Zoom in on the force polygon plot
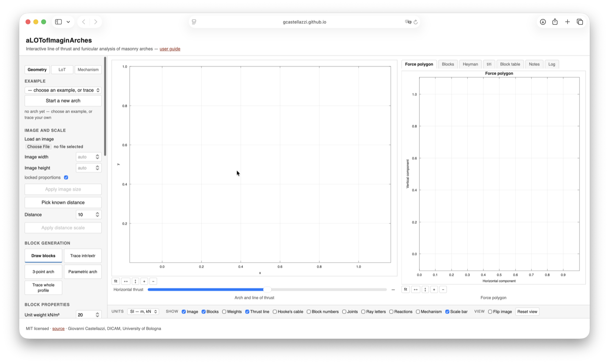The image size is (609, 364). click(434, 289)
